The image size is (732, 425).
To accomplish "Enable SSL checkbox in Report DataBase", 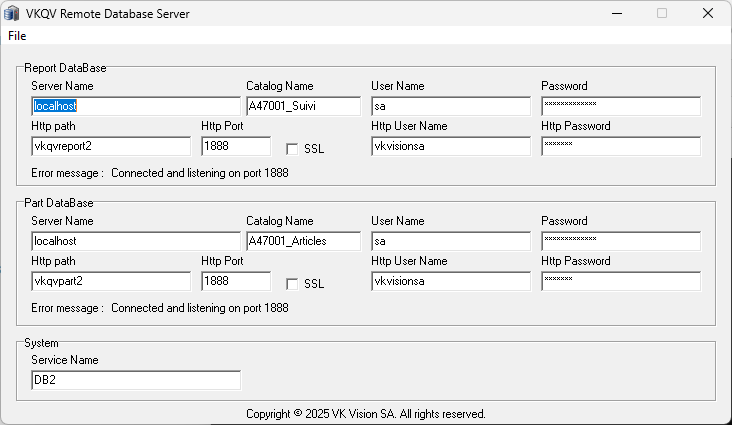I will pyautogui.click(x=292, y=149).
